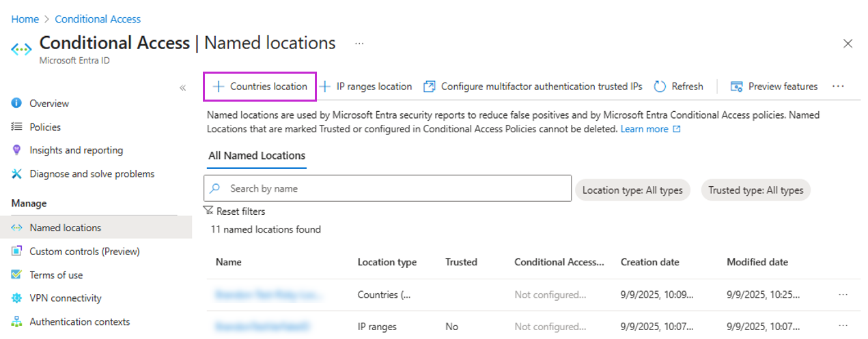Open row menu for the IP ranges row
The image size is (868, 339).
843,327
